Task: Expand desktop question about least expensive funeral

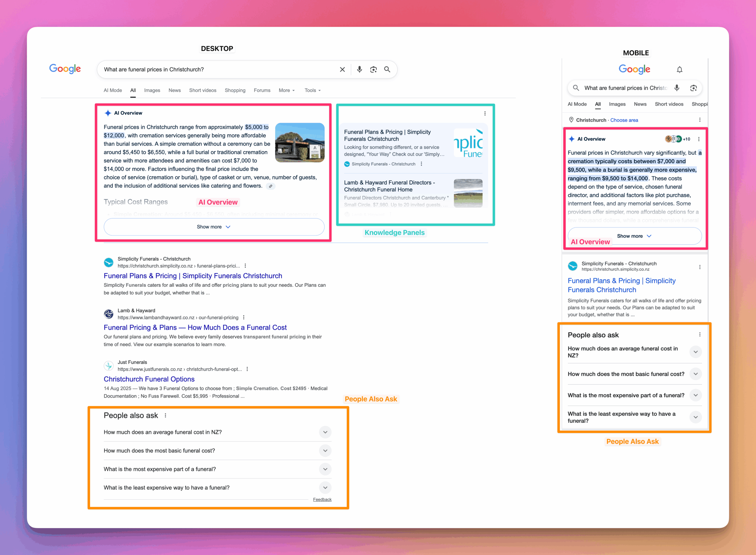Action: point(325,487)
